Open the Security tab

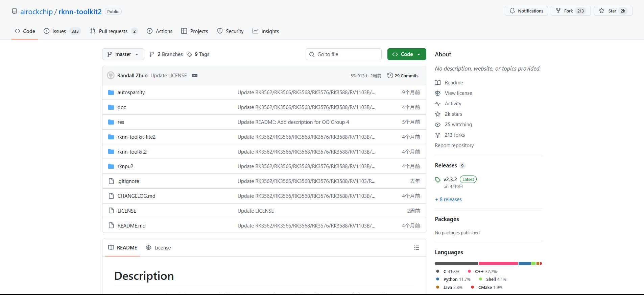tap(231, 31)
